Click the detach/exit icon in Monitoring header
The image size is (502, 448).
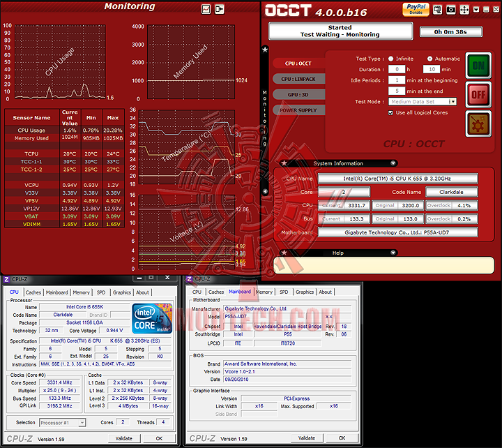click(220, 9)
